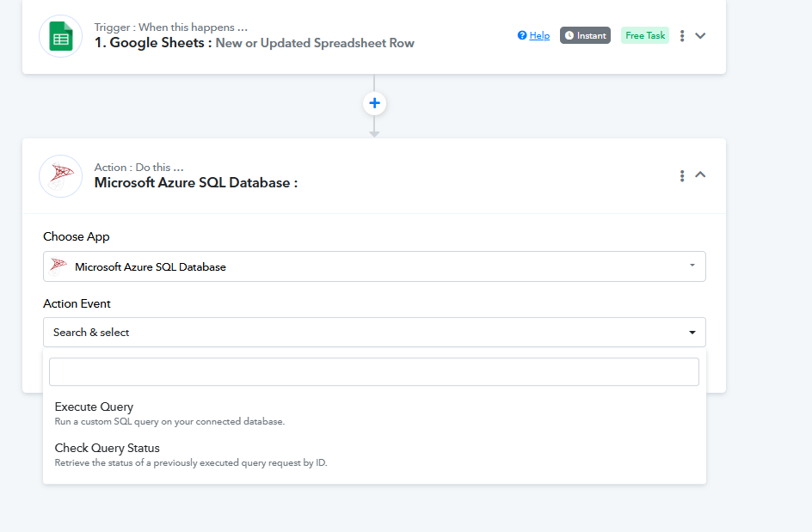Click the Microsoft Azure SQL Database step title

coord(196,183)
